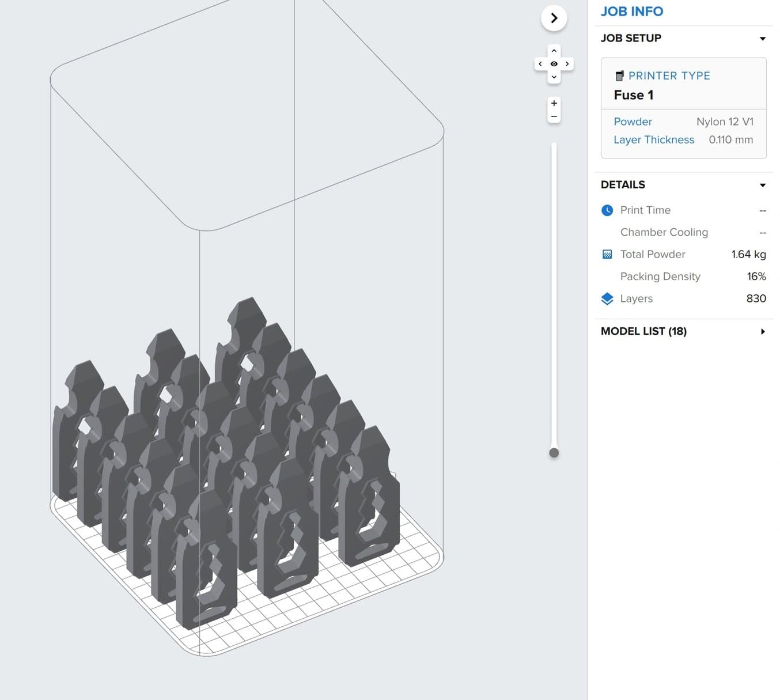Collapse the Job Info panel arrow button
This screenshot has height=700, width=780.
(x=554, y=18)
